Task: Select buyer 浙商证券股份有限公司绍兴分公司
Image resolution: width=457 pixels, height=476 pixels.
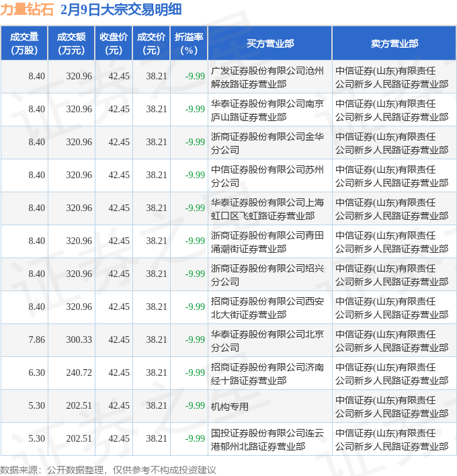Action: point(267,275)
